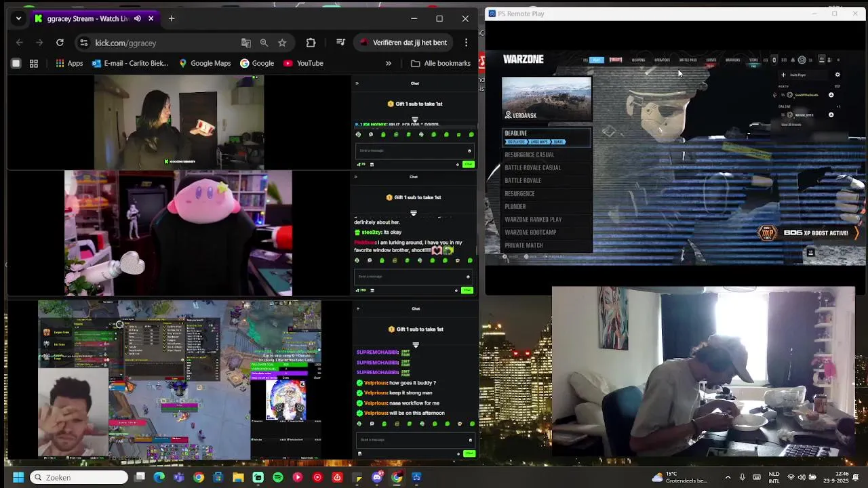This screenshot has height=488, width=868.
Task: Open the OPERATORS tab in Warzone
Action: (x=663, y=60)
